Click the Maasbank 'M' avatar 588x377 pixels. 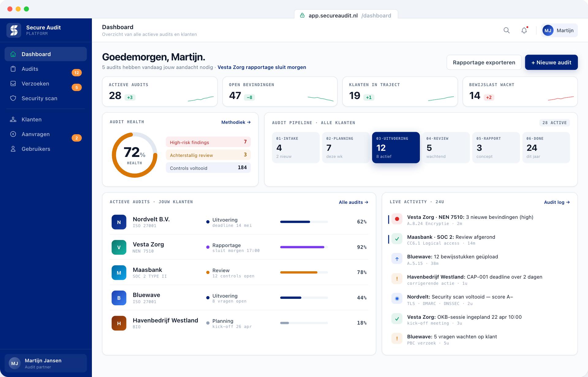[119, 273]
